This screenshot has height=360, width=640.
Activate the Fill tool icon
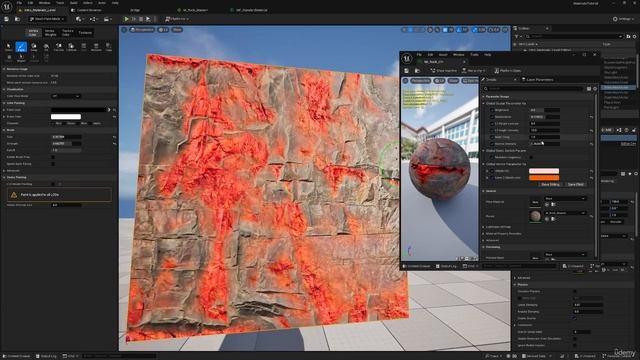pyautogui.click(x=46, y=47)
